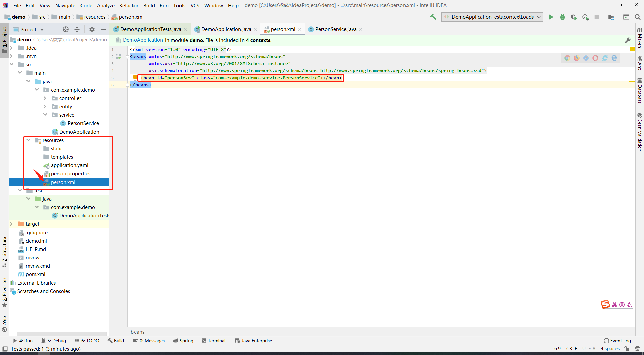Image resolution: width=644 pixels, height=355 pixels.
Task: Open the Maven tool window
Action: [640, 38]
